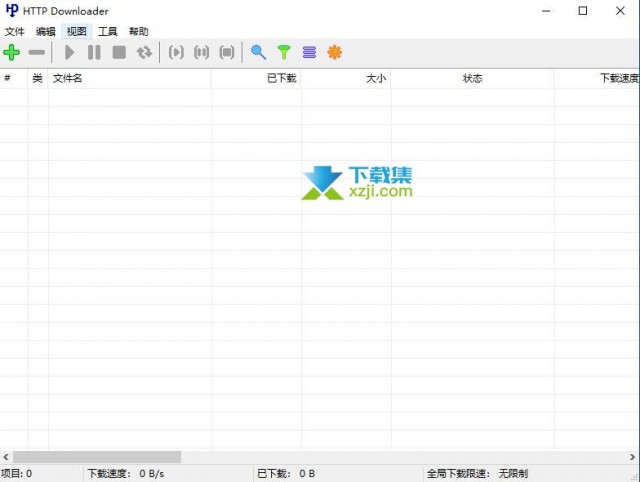
Task: Open search with blue magnifier icon
Action: 258,52
